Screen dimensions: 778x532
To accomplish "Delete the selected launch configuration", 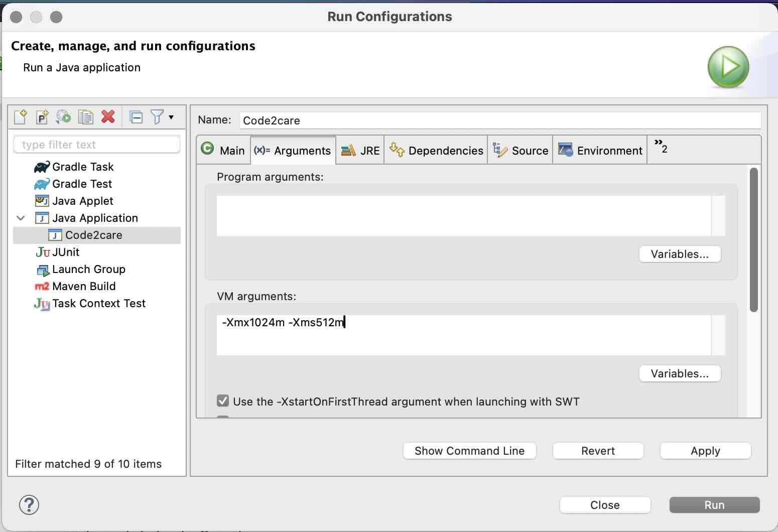I will click(108, 116).
